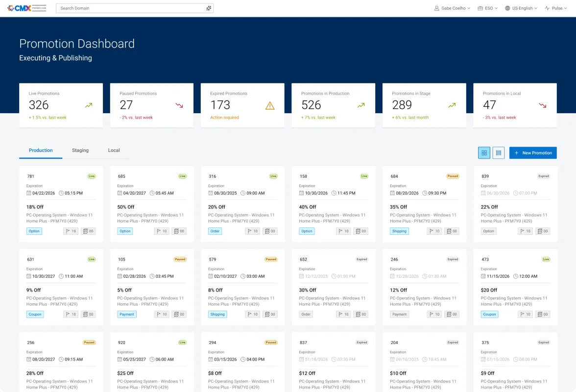Click the downward trend arrow on Paused Promotions
The height and width of the screenshot is (392, 576).
[x=179, y=105]
